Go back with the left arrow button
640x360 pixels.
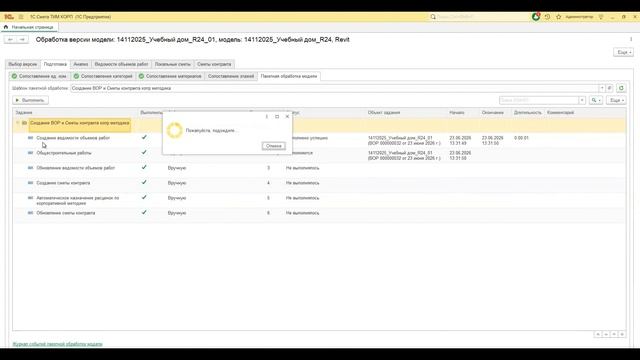pos(11,40)
